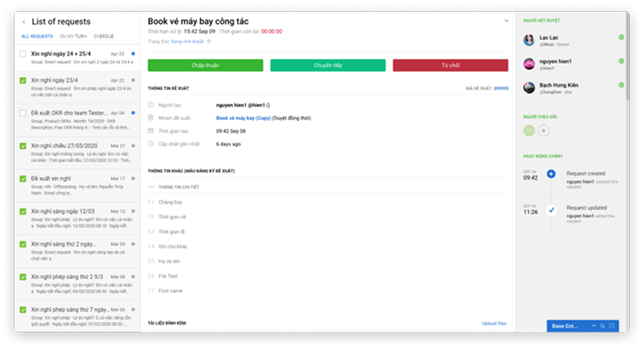Open the Base Ent chat bar
The width and height of the screenshot is (644, 349).
[x=582, y=326]
